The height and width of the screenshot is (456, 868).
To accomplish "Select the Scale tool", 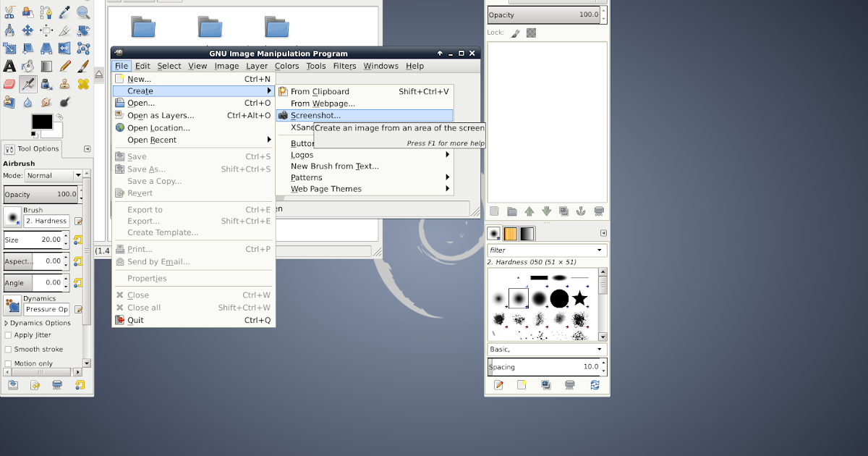I will tap(9, 48).
